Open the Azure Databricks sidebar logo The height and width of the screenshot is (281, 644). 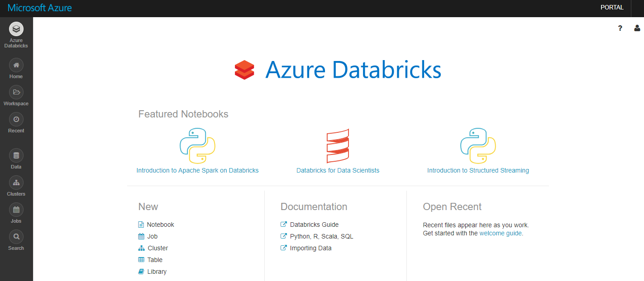pyautogui.click(x=16, y=29)
